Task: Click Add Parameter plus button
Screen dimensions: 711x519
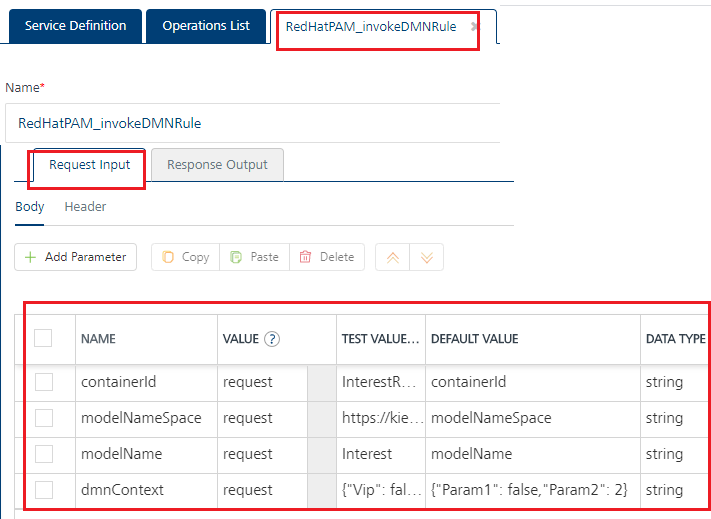Action: tap(75, 257)
